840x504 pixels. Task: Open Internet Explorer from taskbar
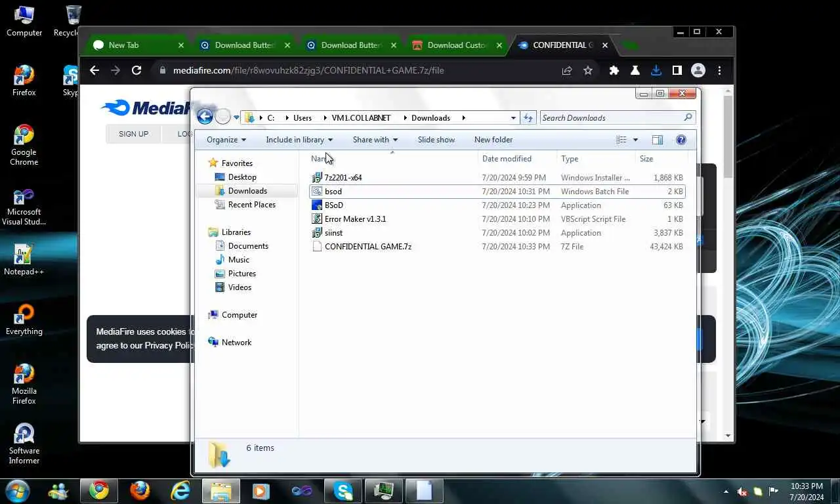pyautogui.click(x=180, y=491)
